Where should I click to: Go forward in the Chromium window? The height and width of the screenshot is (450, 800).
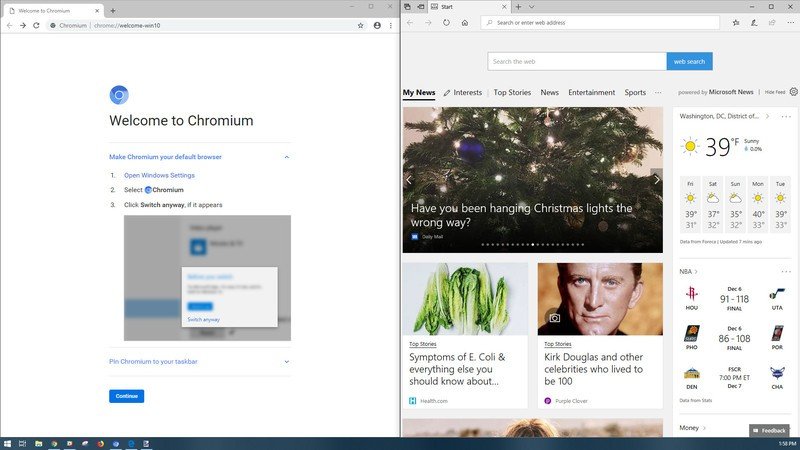[x=23, y=25]
